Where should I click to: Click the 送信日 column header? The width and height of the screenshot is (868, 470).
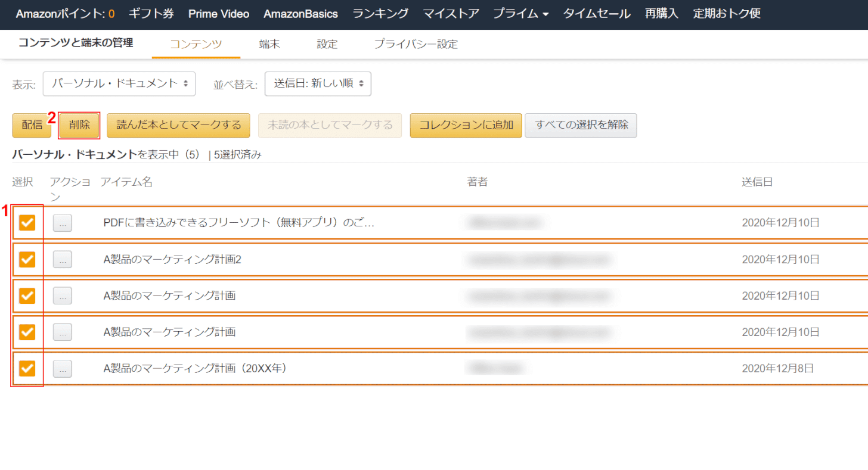[757, 182]
